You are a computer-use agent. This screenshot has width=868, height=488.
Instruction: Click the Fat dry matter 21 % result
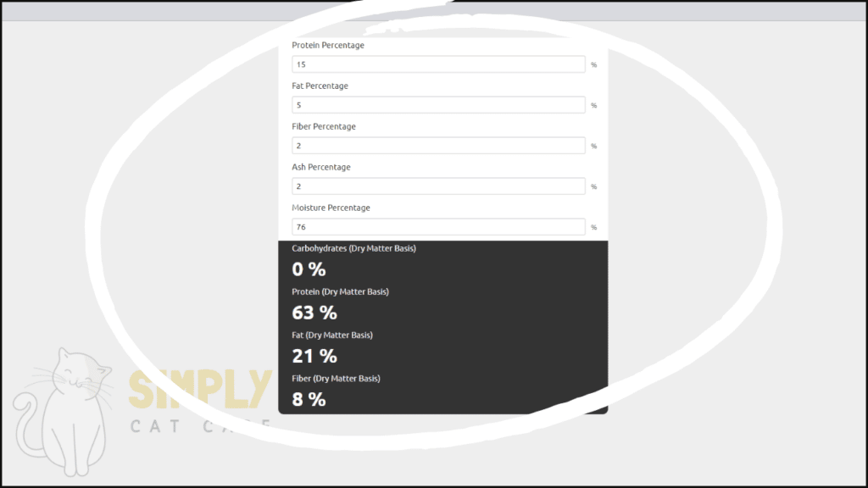[x=314, y=356]
